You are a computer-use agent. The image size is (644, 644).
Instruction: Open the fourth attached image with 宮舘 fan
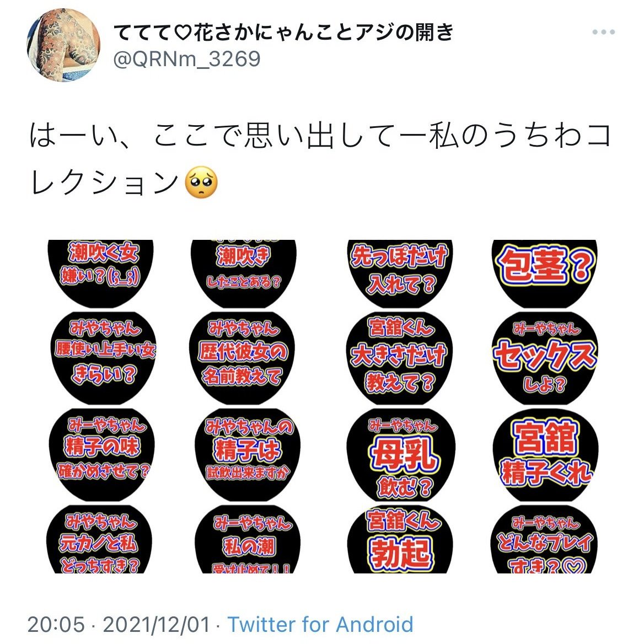545,406
